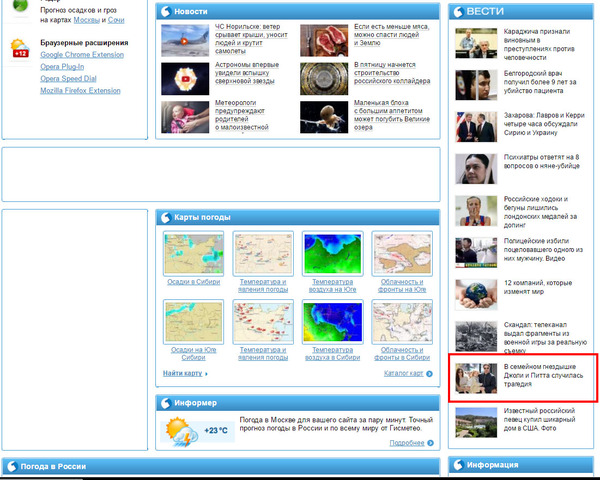This screenshot has height=480, width=600.
Task: Open Mozilla Firefox Extension link
Action: pos(80,90)
